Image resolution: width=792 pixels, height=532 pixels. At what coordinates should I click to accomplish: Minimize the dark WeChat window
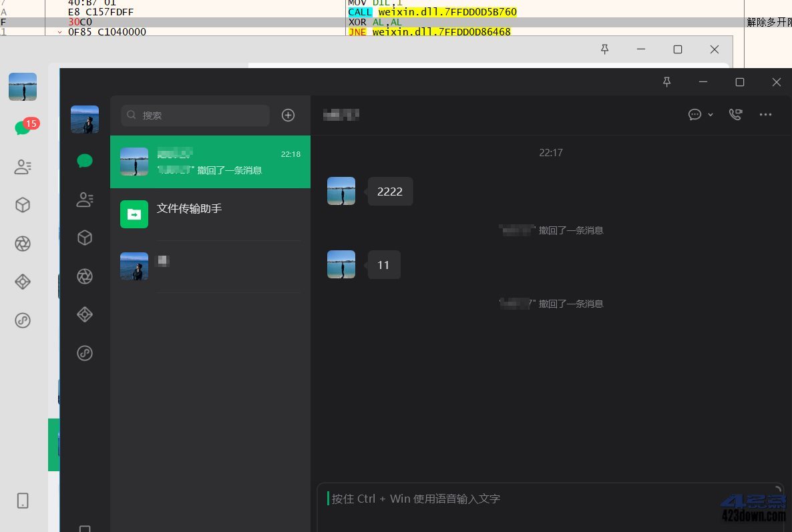pos(703,81)
